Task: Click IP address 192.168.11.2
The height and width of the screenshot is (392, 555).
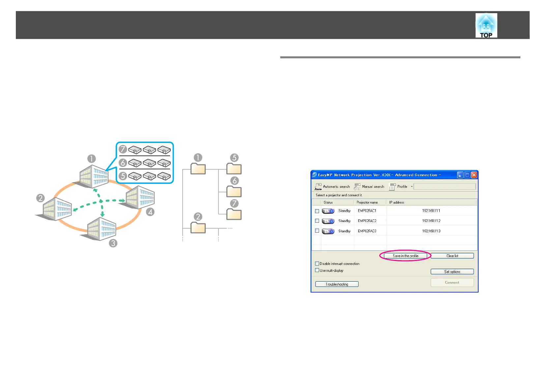Action: click(x=431, y=221)
